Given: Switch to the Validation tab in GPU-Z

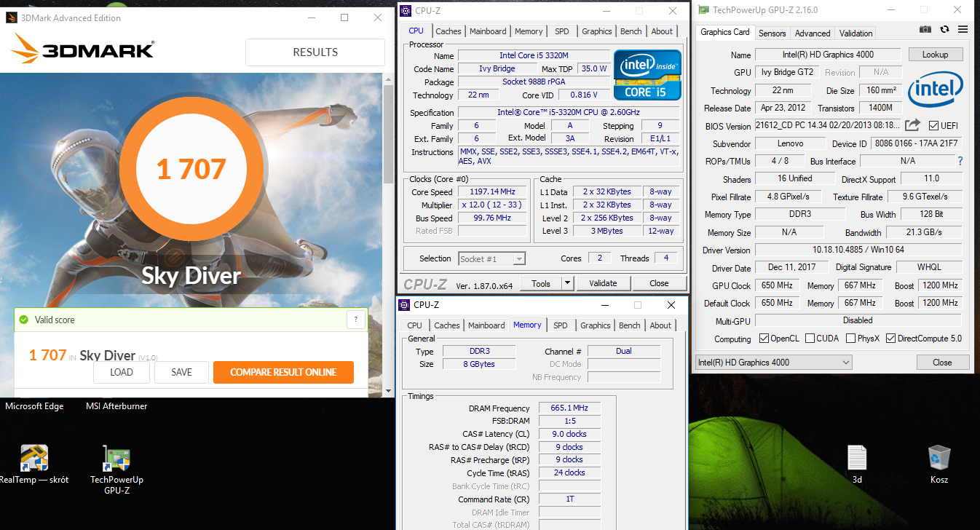Looking at the screenshot, I should 855,33.
